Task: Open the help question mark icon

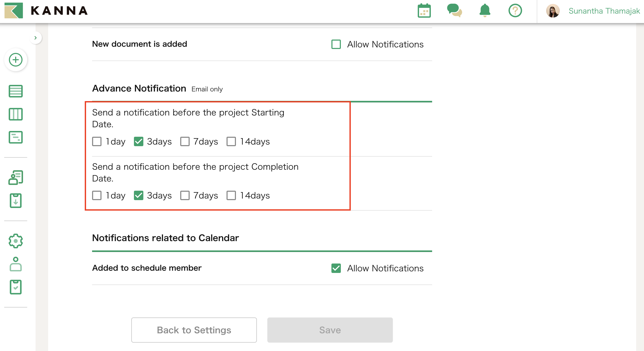Action: (515, 11)
